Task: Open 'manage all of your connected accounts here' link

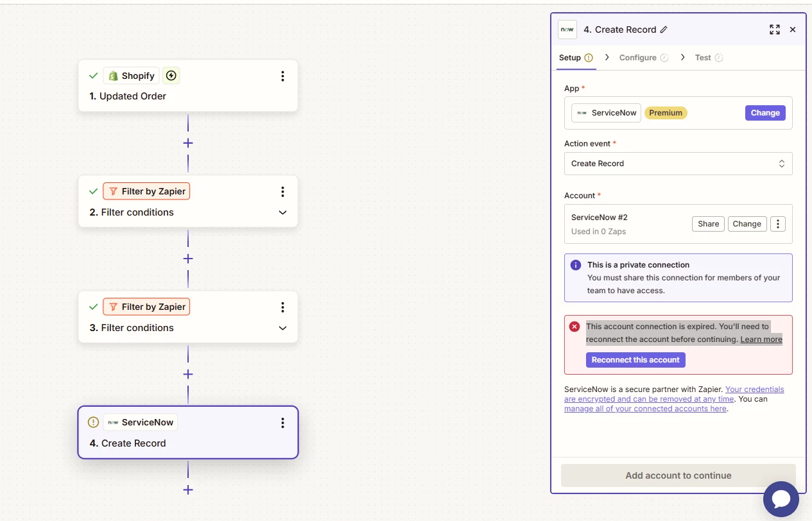Action: [x=645, y=409]
